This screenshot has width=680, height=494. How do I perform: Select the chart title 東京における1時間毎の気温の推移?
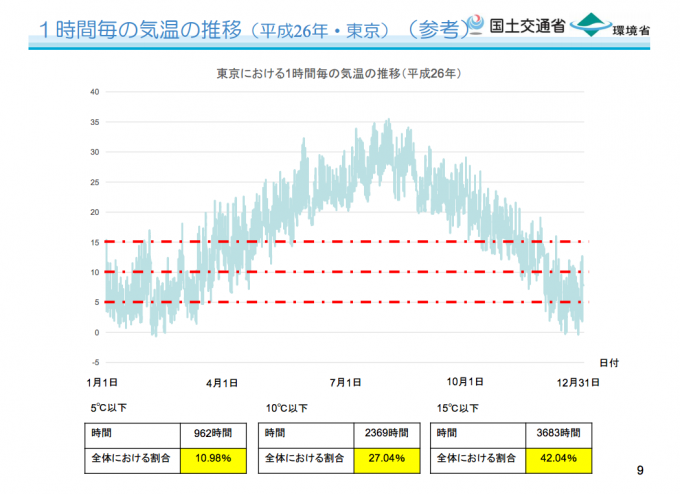coord(339,75)
